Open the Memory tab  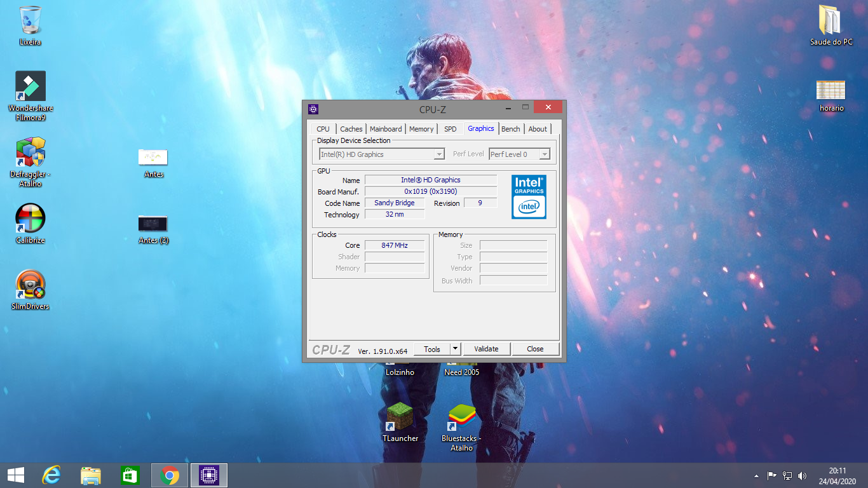421,129
